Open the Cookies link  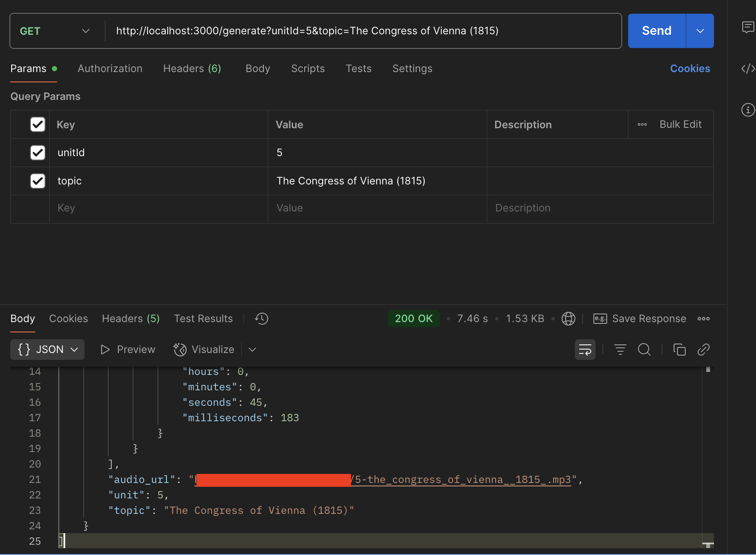point(690,69)
